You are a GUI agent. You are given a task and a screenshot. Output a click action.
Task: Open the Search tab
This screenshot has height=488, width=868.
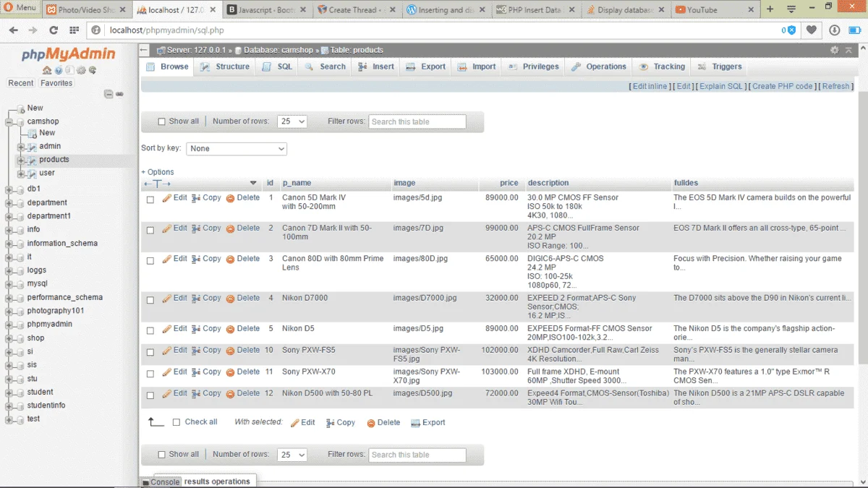tap(325, 67)
